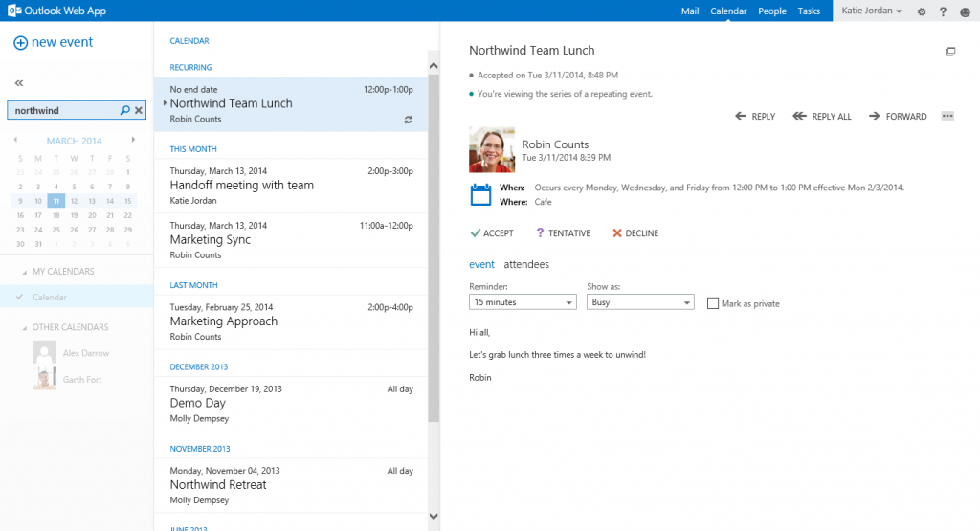
Task: Switch to the Mail tab
Action: click(x=689, y=11)
